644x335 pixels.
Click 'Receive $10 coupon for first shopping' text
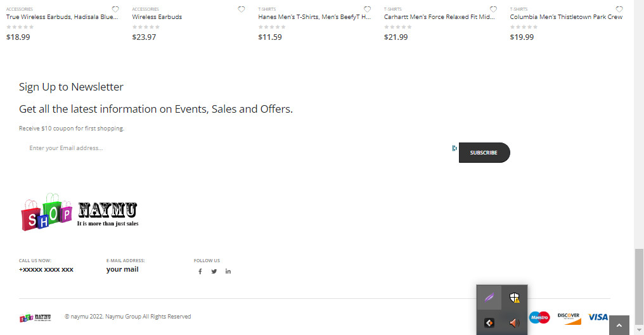72,129
